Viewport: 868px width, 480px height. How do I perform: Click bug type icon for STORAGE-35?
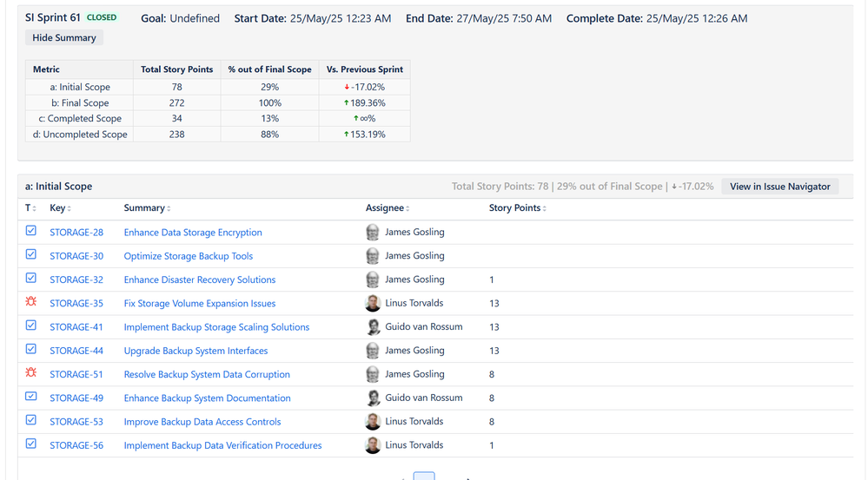point(31,301)
